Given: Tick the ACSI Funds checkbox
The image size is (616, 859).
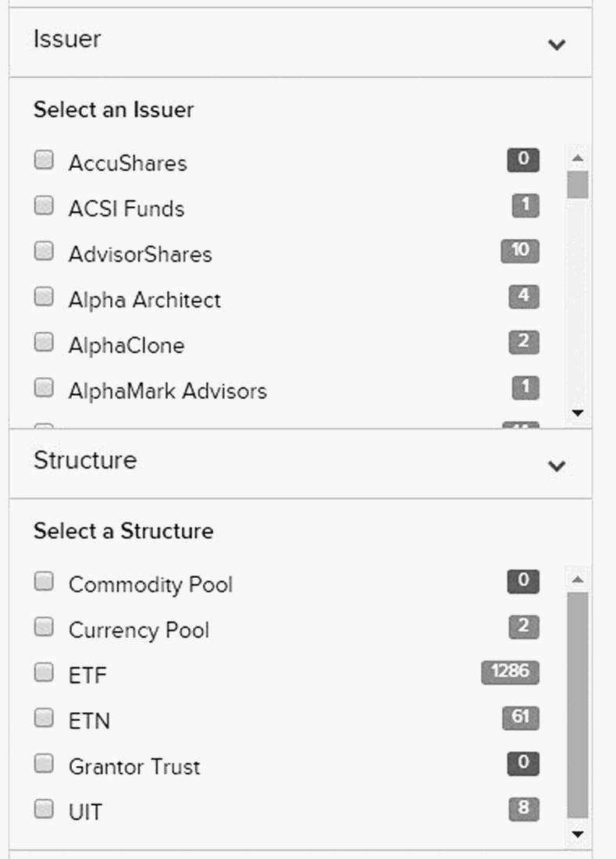Looking at the screenshot, I should click(44, 206).
